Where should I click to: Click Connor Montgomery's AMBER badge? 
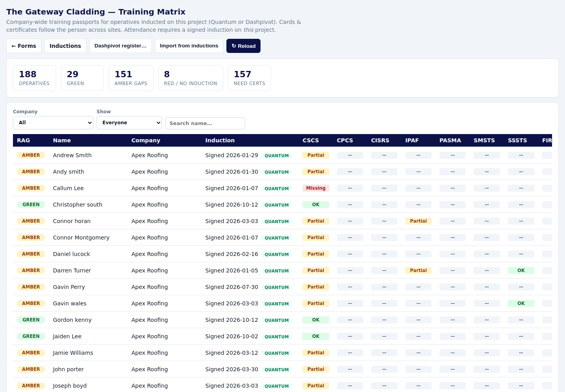[31, 238]
